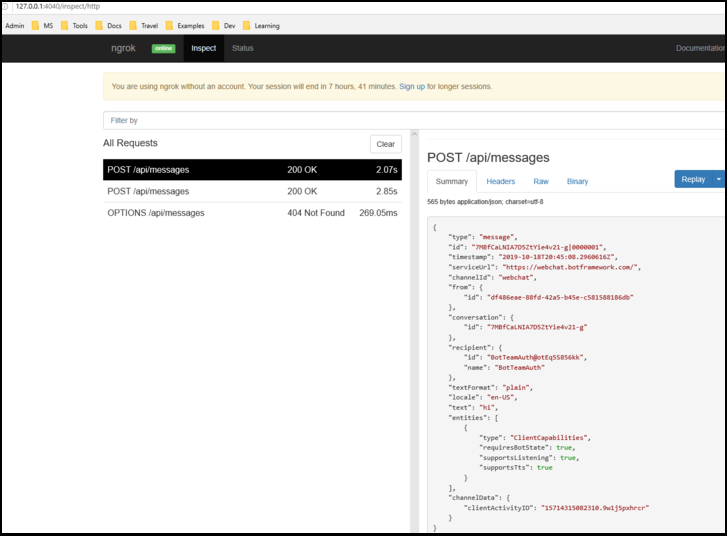The width and height of the screenshot is (727, 536).
Task: Switch to the Status tab
Action: pyautogui.click(x=242, y=48)
